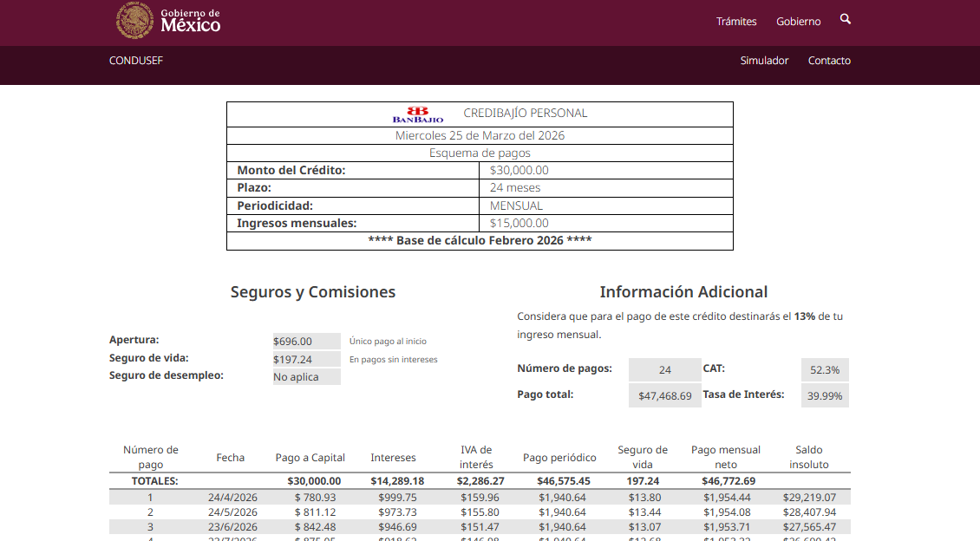Click the BanBajío bank logo

(417, 114)
